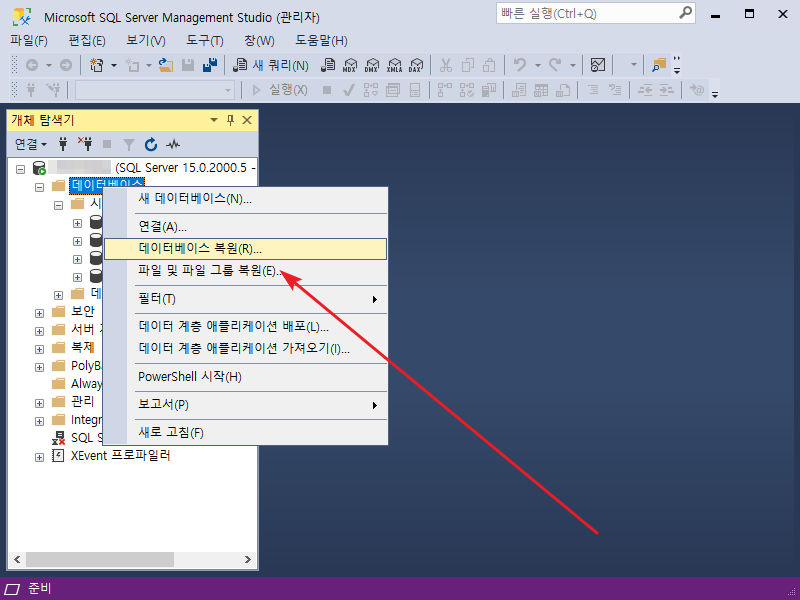Close the 개체 탐색기 panel

(247, 120)
